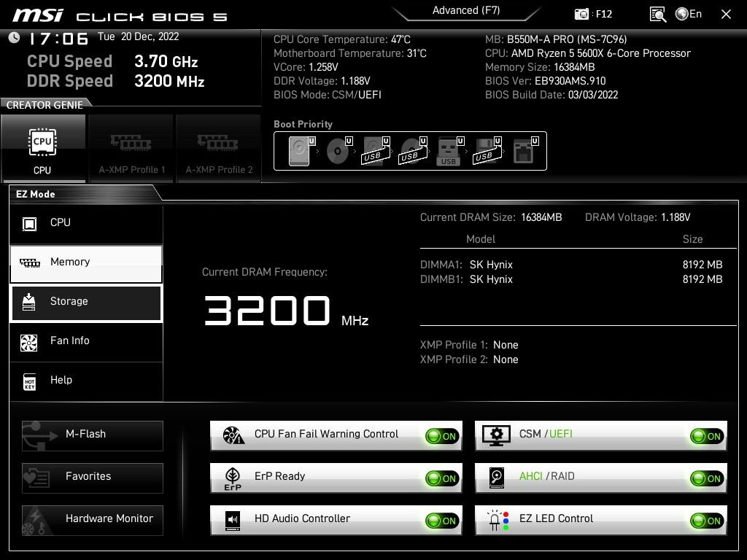Click the EZ Mode tab label
Screen dimensions: 747x560
click(36, 194)
